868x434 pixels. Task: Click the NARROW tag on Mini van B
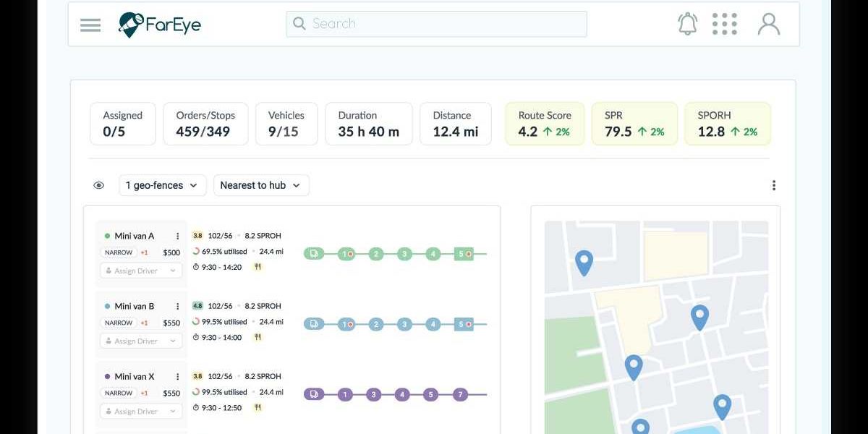tap(119, 323)
